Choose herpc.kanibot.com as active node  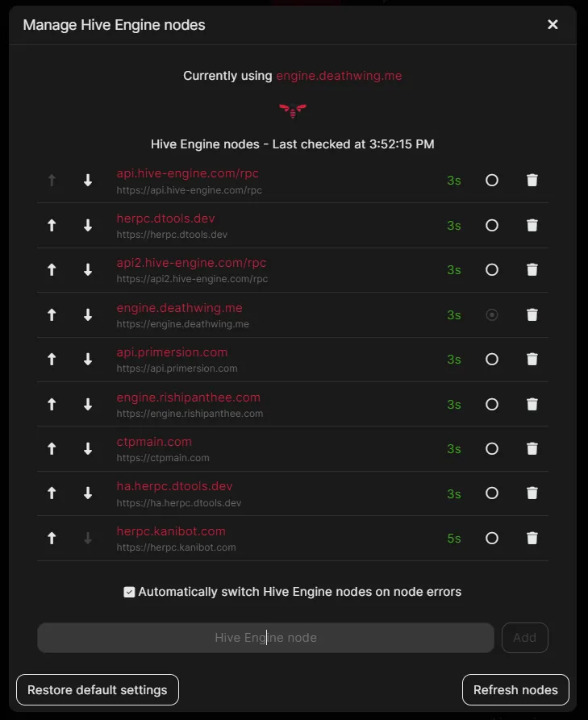point(491,538)
